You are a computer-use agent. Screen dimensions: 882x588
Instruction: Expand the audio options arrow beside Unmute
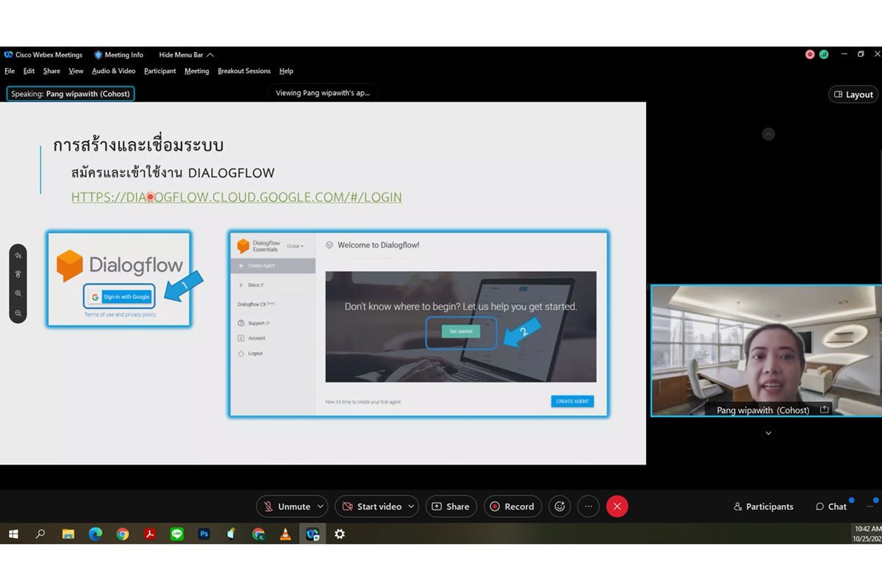pos(320,506)
